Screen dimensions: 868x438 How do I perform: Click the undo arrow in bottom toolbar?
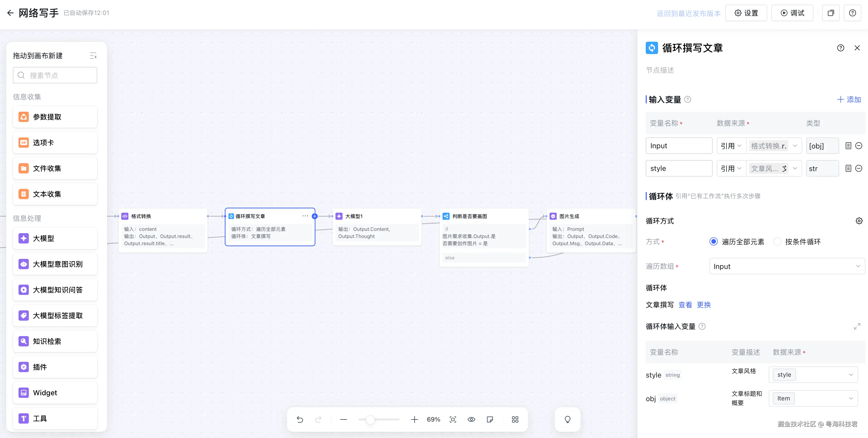click(x=300, y=419)
